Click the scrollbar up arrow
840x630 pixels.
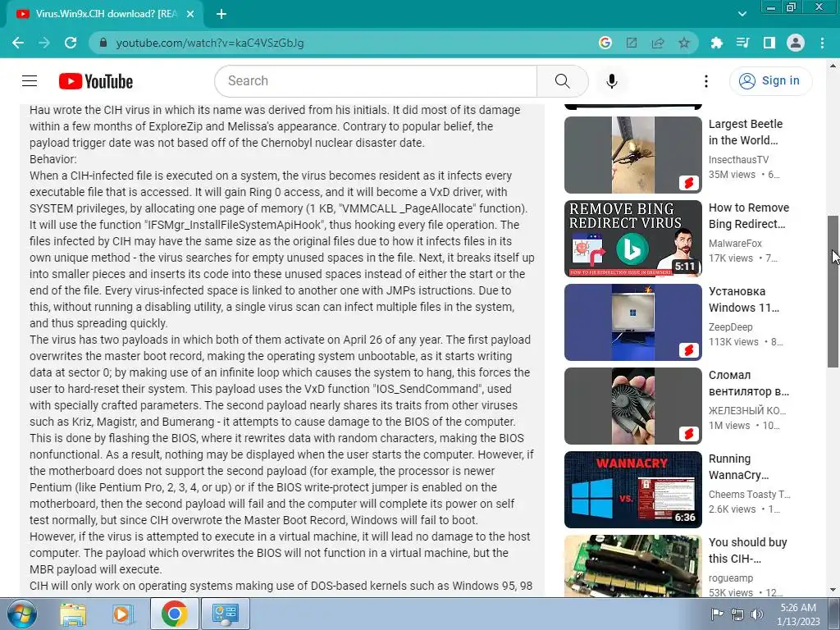[x=833, y=66]
